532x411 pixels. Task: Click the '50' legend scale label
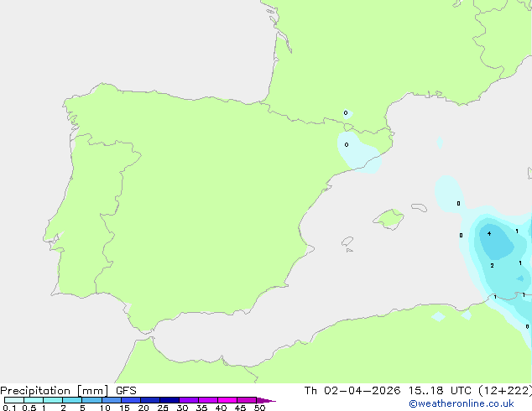(259, 408)
